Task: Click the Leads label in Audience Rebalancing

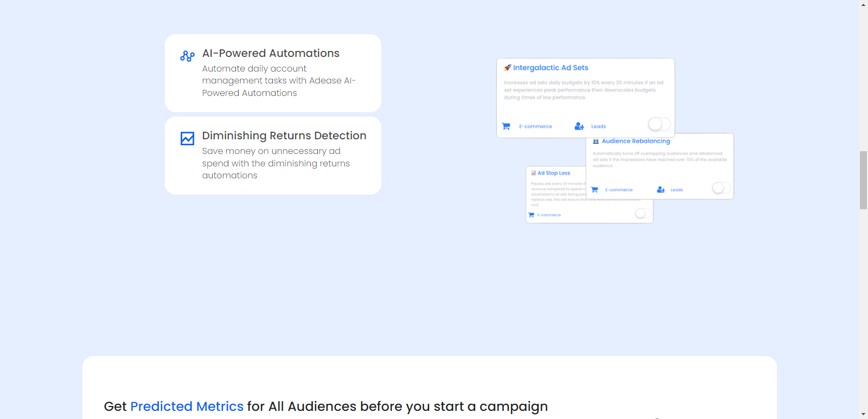Action: (x=676, y=190)
